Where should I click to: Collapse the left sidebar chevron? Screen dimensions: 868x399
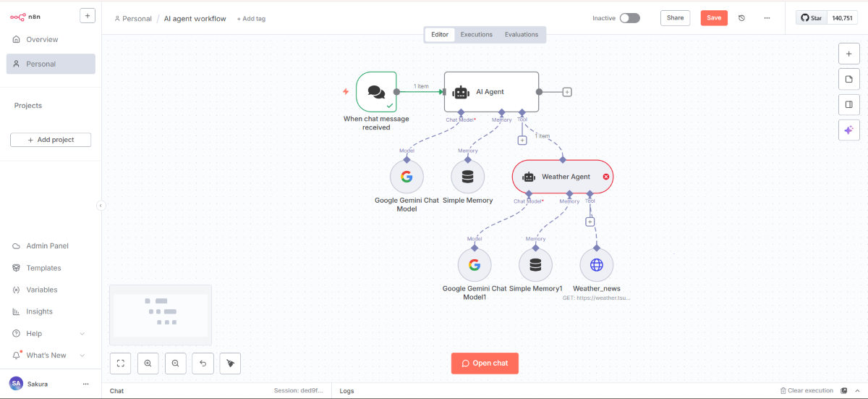point(101,206)
